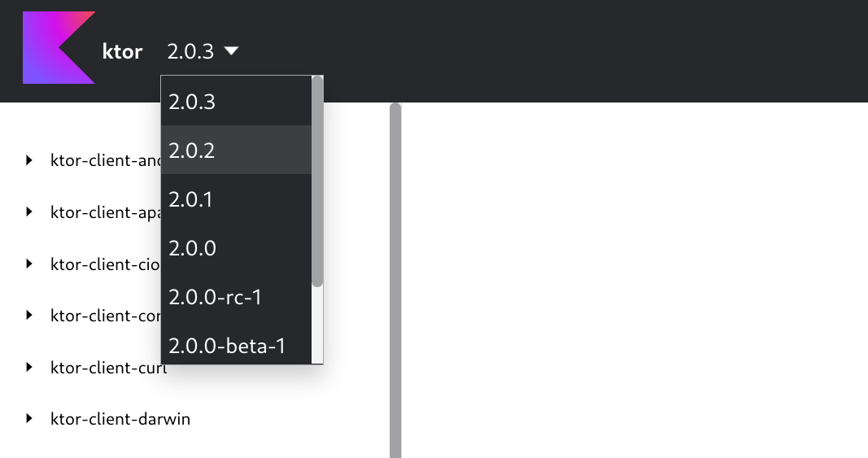Expand the ktor-client-apache module arrow

[x=30, y=212]
